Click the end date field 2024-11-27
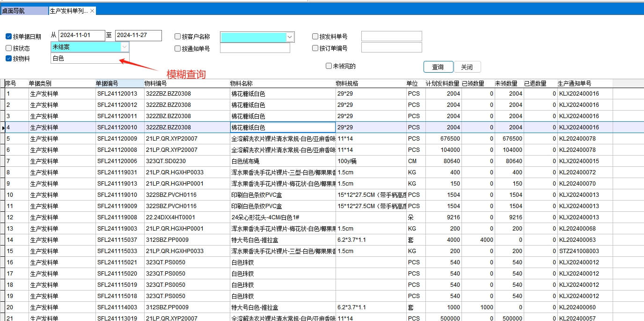Viewport: 644px width, 321px height. click(x=138, y=36)
